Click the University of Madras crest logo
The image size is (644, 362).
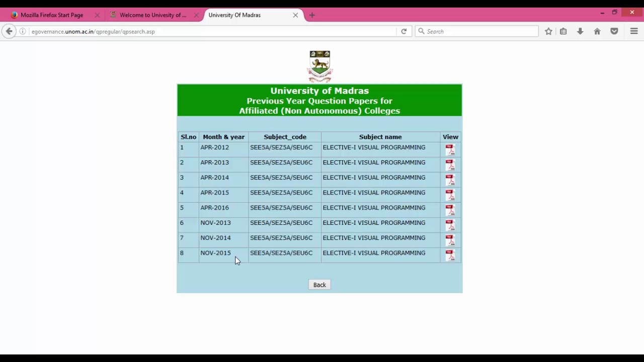click(320, 66)
